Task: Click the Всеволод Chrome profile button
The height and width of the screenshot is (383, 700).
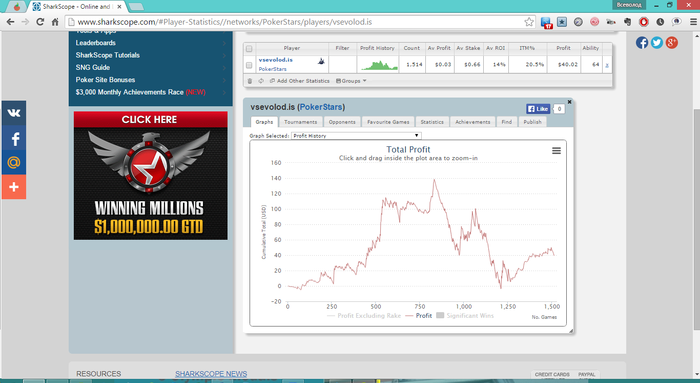Action: [629, 5]
